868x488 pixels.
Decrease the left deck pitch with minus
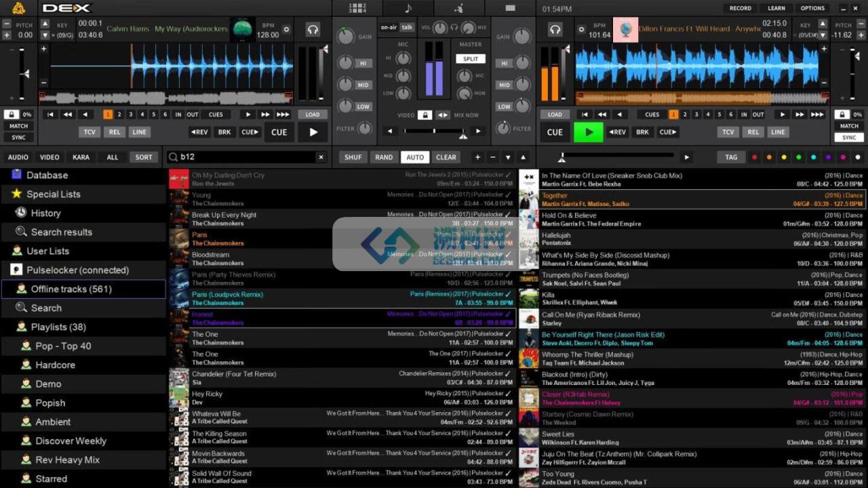pos(7,24)
